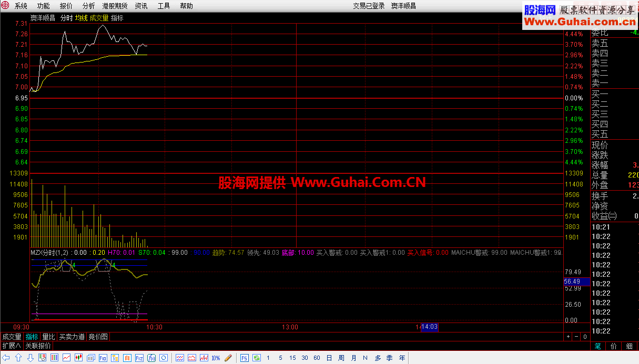Select the candlestick chart icon
639x364 pixels.
[79, 358]
